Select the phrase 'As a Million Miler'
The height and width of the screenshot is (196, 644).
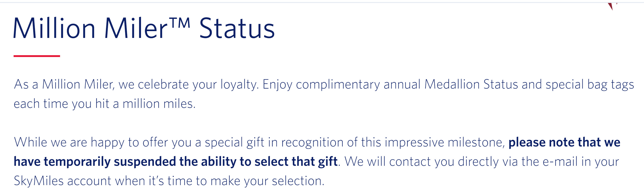click(64, 84)
